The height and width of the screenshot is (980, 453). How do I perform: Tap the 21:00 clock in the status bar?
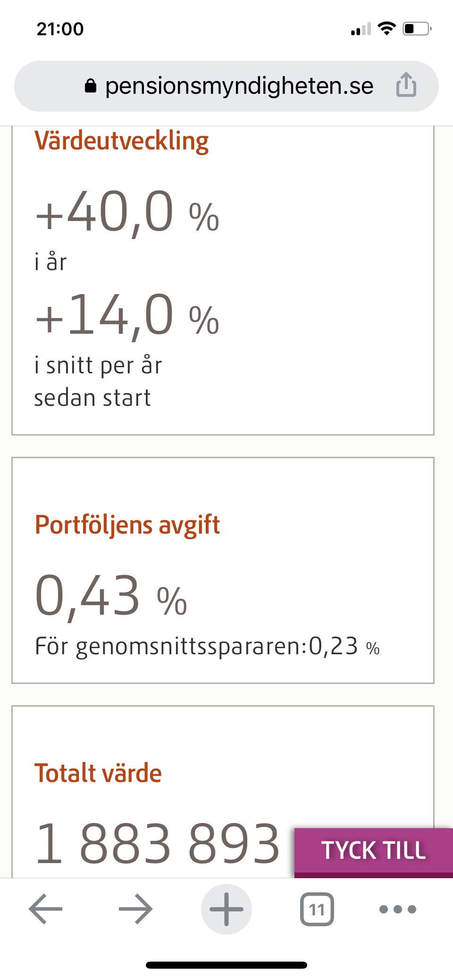click(x=60, y=29)
